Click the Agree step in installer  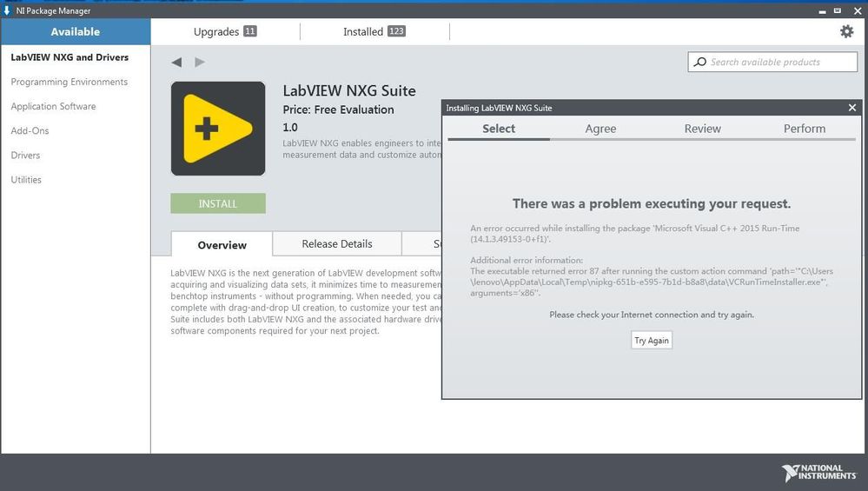tap(600, 129)
